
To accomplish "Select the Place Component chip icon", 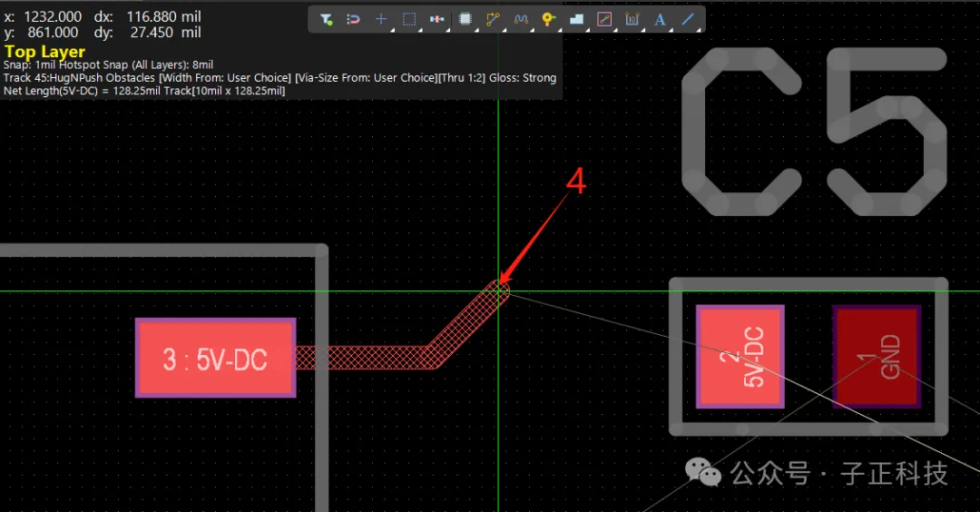I will coord(465,19).
